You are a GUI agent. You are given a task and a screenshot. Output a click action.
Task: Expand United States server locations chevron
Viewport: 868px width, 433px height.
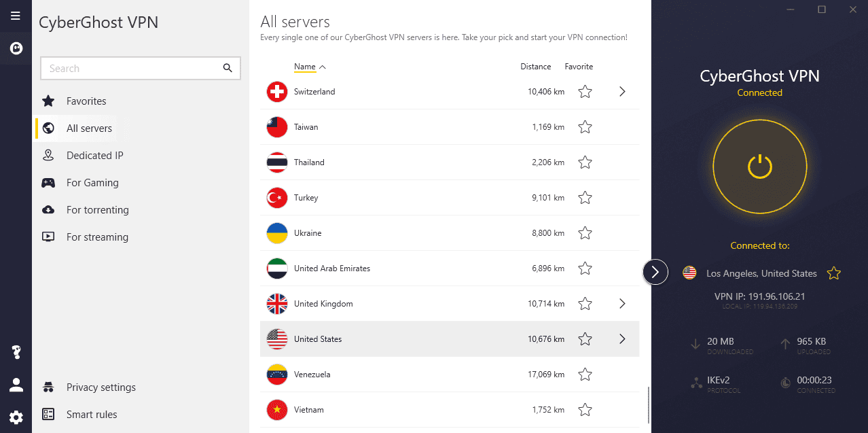tap(622, 339)
